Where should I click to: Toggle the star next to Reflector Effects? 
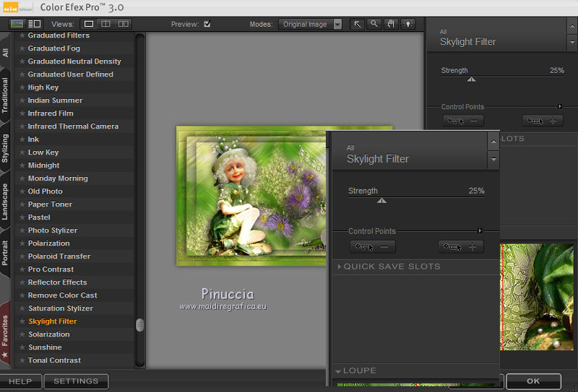pos(22,282)
